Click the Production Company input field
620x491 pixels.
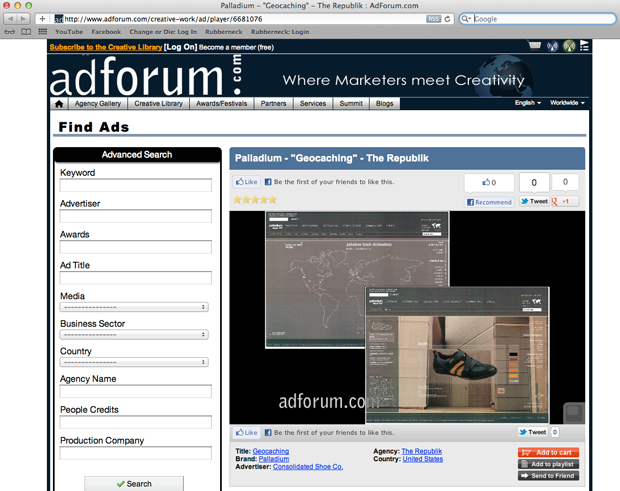tap(136, 453)
